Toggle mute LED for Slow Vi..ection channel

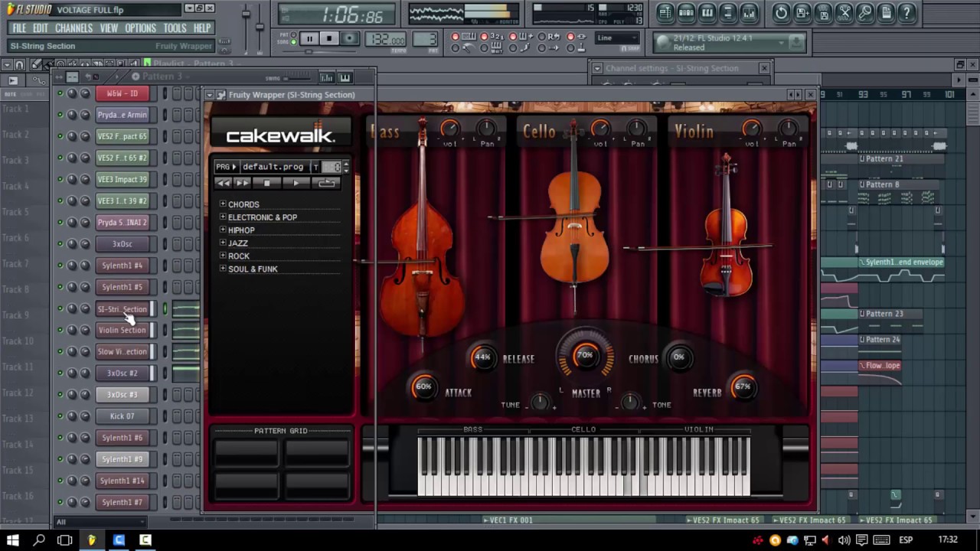tap(60, 351)
